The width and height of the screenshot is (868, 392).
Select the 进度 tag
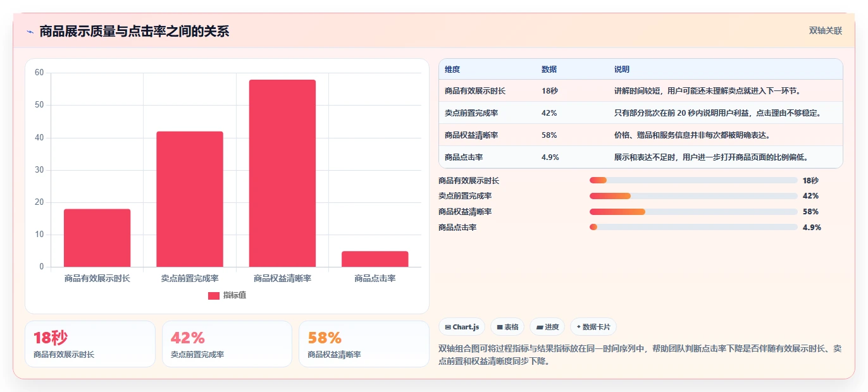(x=547, y=327)
